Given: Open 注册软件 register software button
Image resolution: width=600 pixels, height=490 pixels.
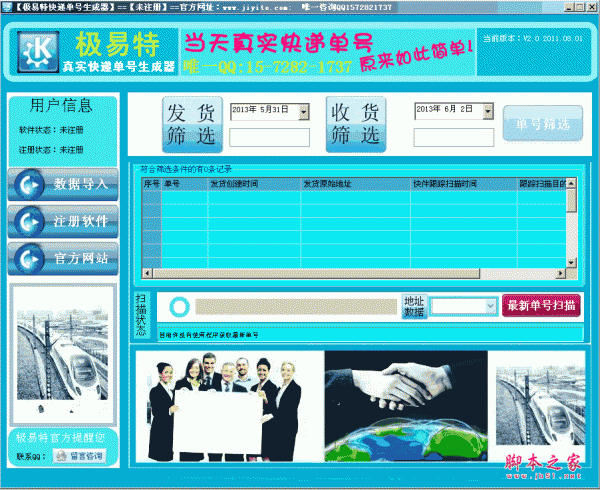Looking at the screenshot, I should (63, 221).
